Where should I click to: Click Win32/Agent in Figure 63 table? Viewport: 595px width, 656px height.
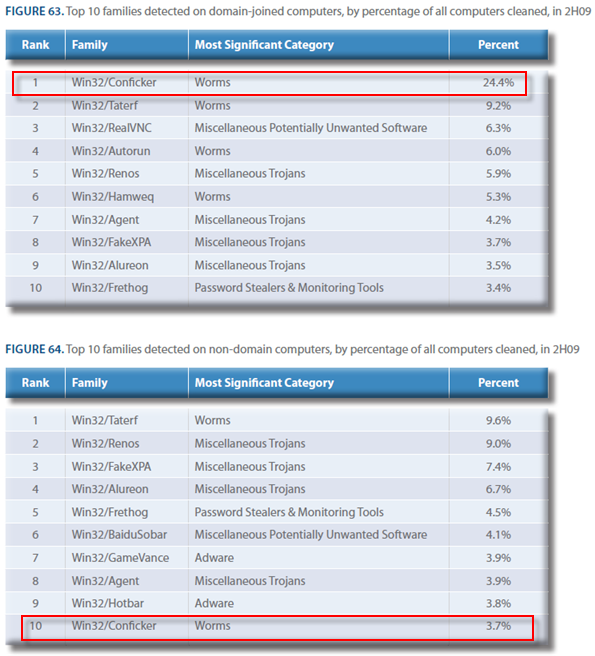tap(105, 220)
